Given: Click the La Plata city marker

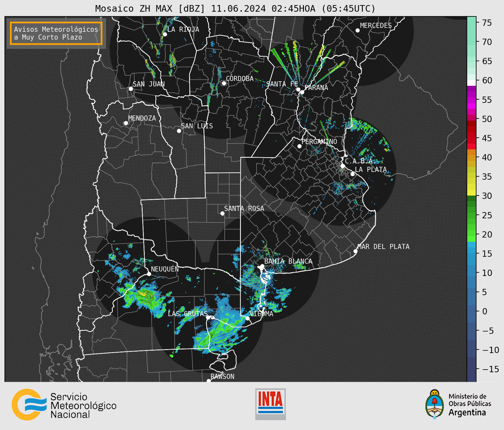Looking at the screenshot, I should [x=353, y=174].
